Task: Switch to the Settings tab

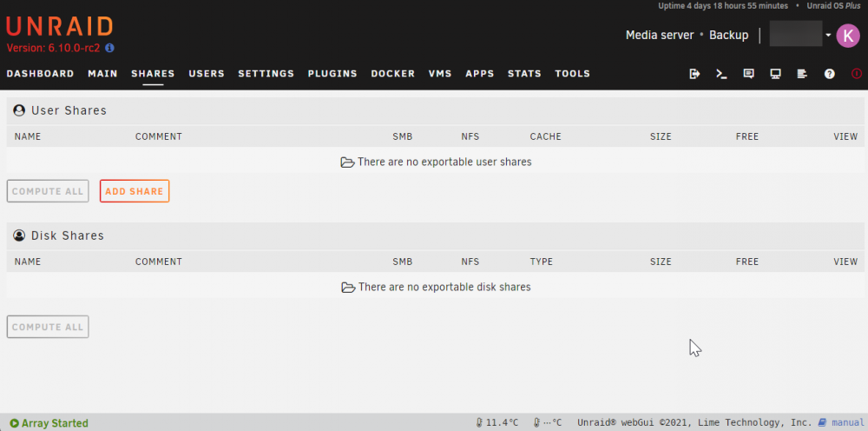Action: coord(266,74)
